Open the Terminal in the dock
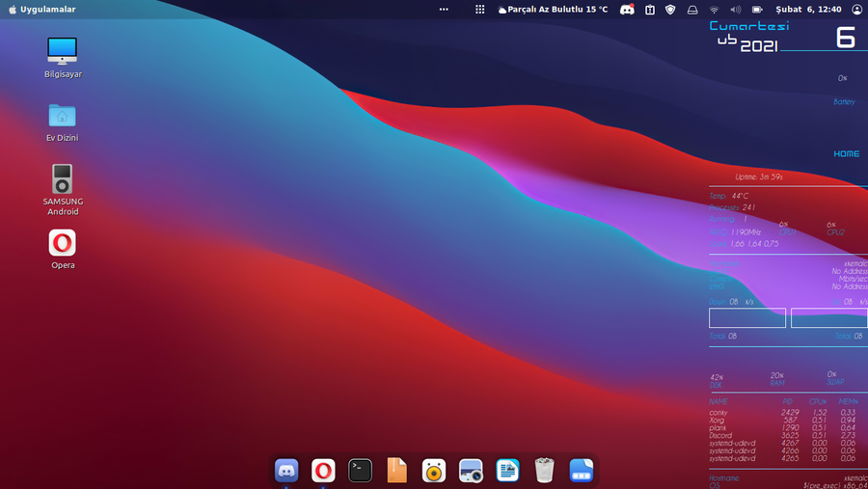 pos(360,470)
